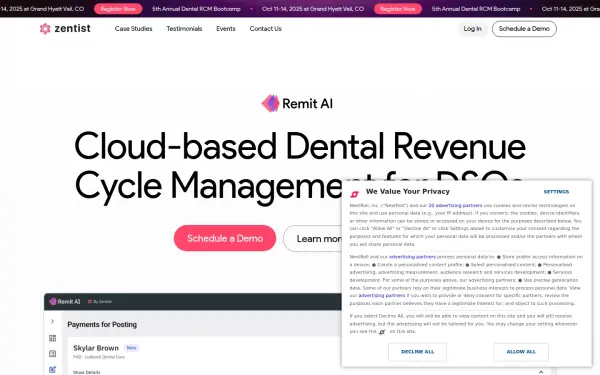Click the zentist wordmark text

click(73, 28)
